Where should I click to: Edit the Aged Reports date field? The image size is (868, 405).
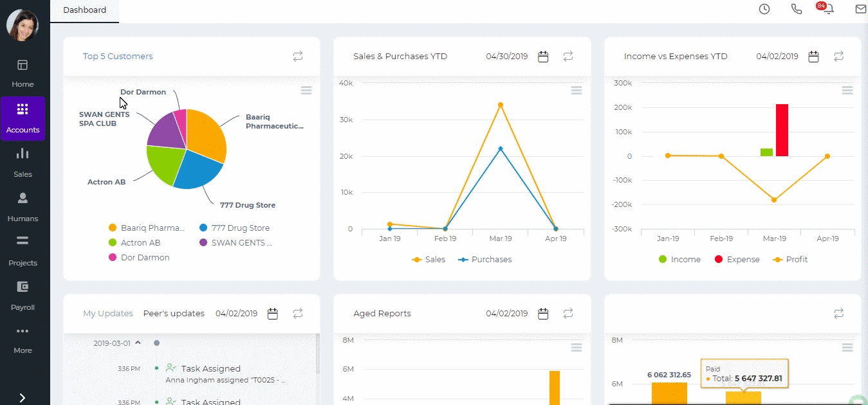click(507, 314)
